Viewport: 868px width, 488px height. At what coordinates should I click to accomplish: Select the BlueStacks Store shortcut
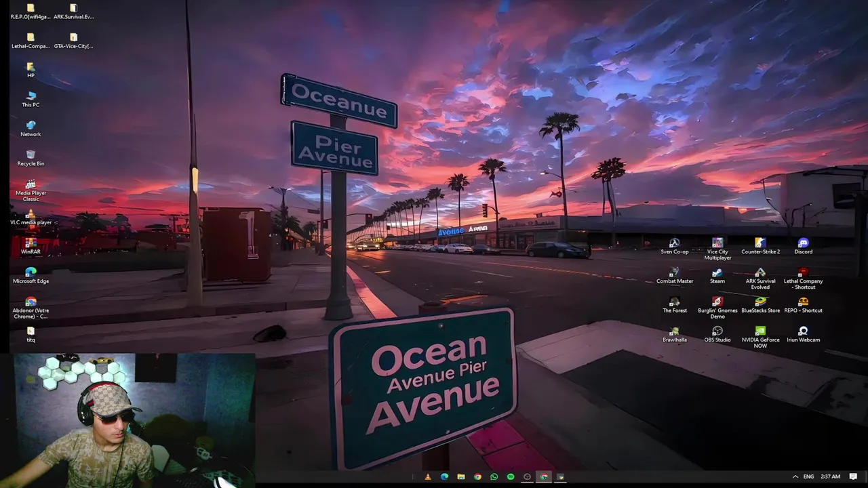click(760, 305)
